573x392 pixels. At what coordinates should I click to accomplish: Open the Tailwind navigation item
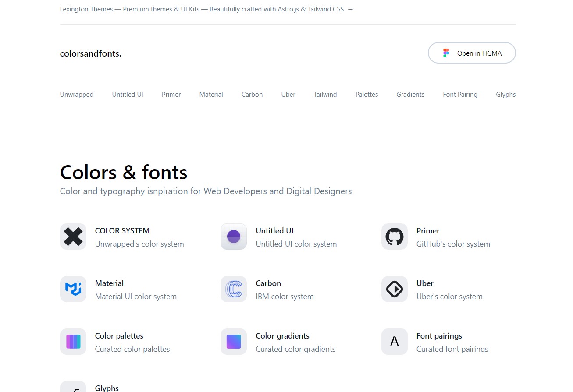coord(325,95)
